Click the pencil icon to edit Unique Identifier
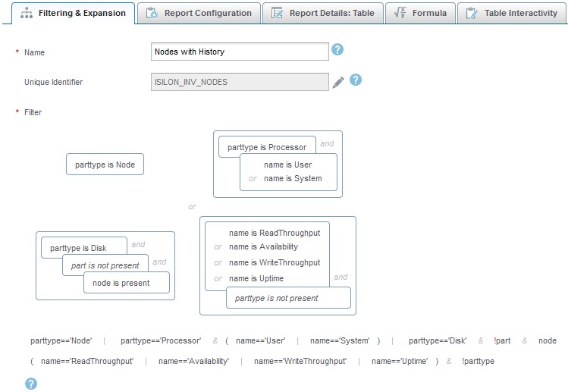The height and width of the screenshot is (392, 568). 338,83
